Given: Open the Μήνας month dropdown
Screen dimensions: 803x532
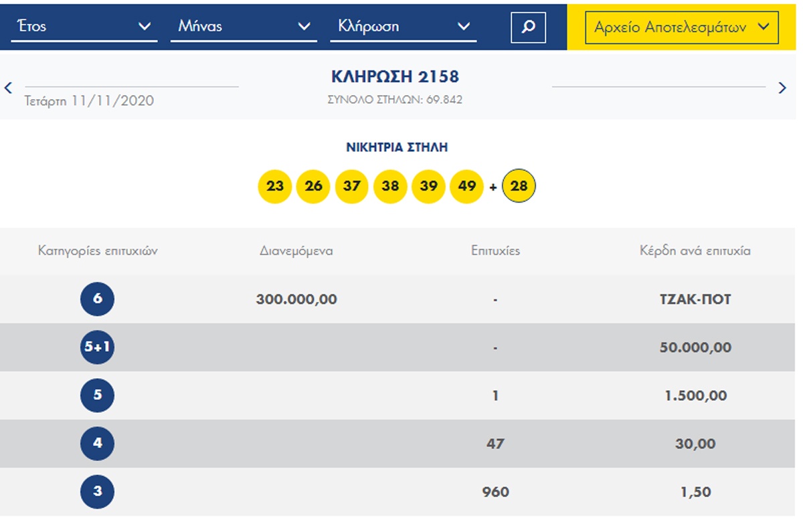Looking at the screenshot, I should point(244,27).
